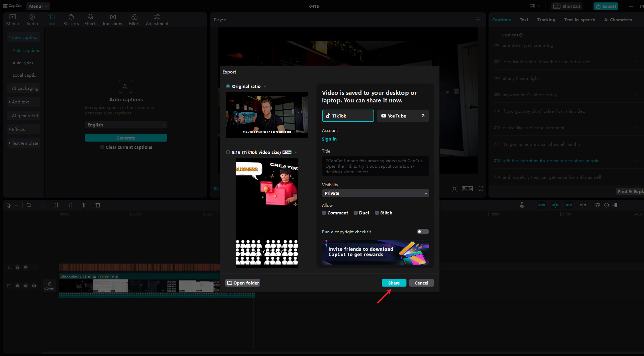Toggle visibility eye on video track
This screenshot has width=644, height=356.
coord(26,286)
